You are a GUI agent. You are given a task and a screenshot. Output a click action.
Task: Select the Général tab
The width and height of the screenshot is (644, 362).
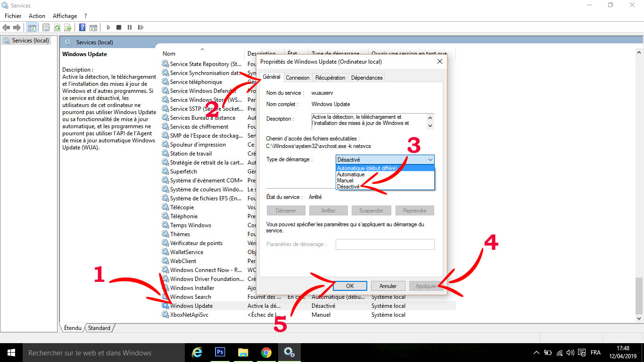click(x=272, y=77)
